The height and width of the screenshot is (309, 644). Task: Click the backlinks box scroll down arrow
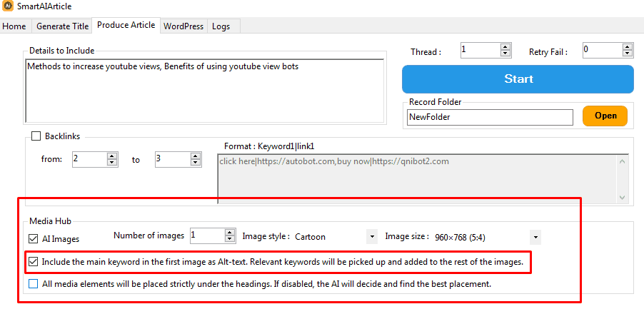622,198
